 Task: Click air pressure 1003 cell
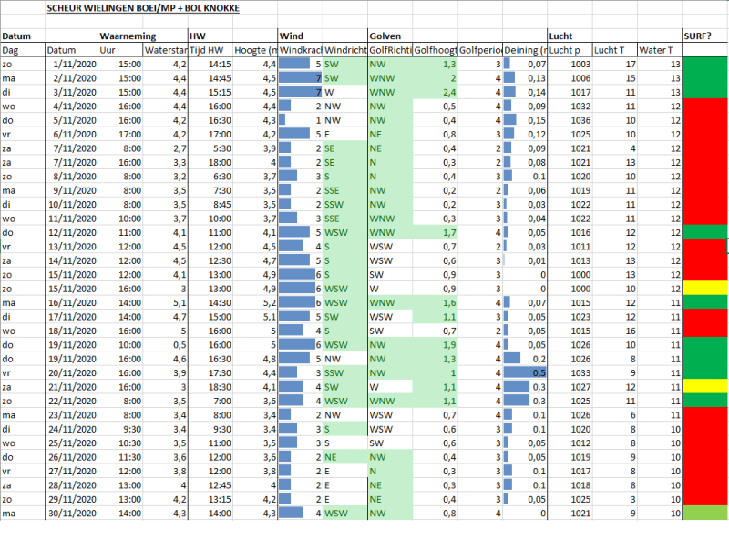point(570,64)
